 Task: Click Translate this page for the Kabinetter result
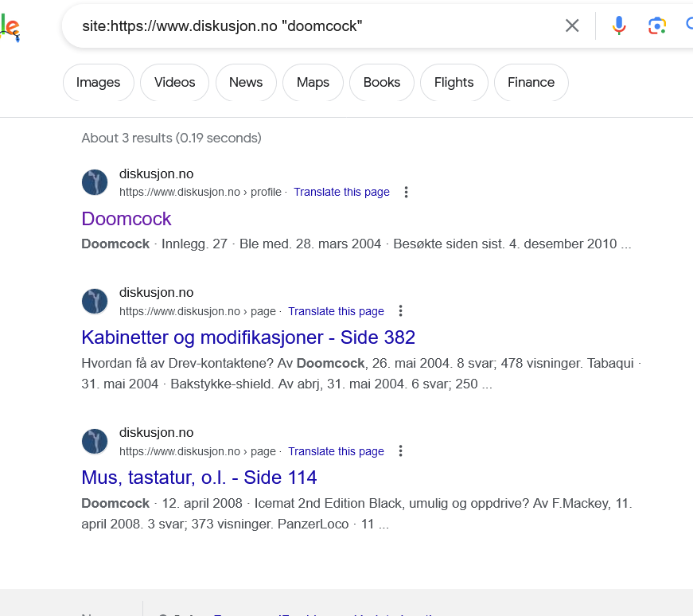[x=336, y=311]
